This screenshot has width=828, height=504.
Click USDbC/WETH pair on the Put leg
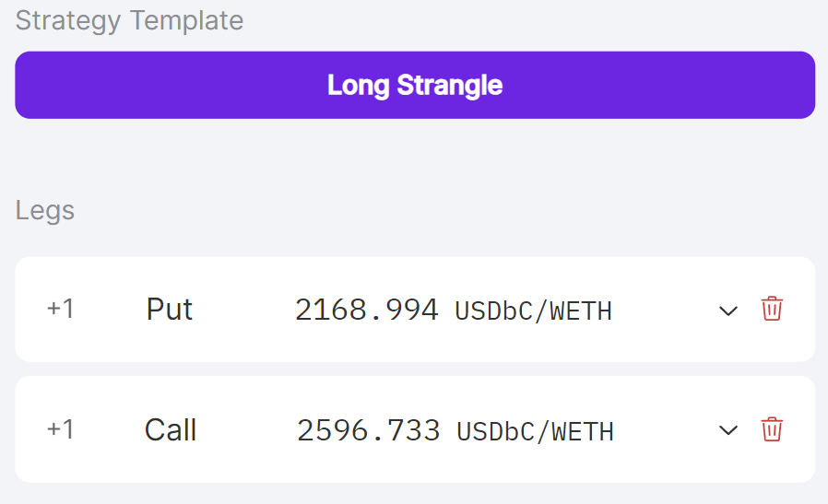point(533,311)
